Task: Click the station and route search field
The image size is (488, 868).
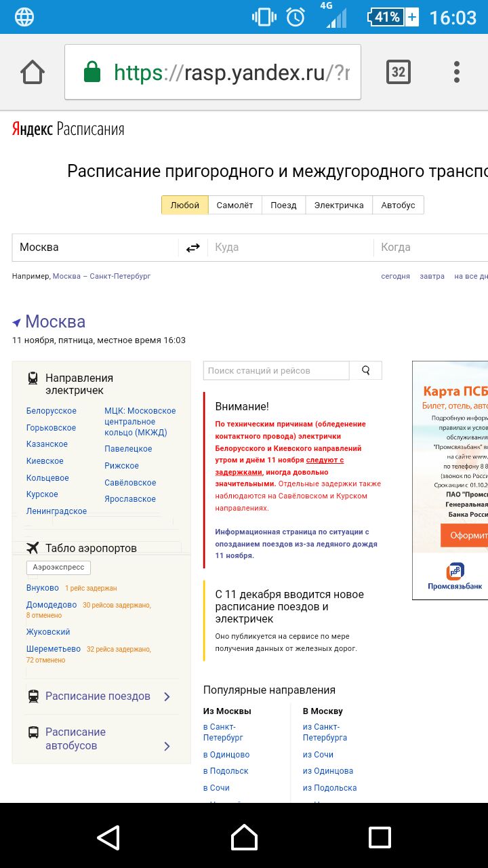Action: pos(276,370)
